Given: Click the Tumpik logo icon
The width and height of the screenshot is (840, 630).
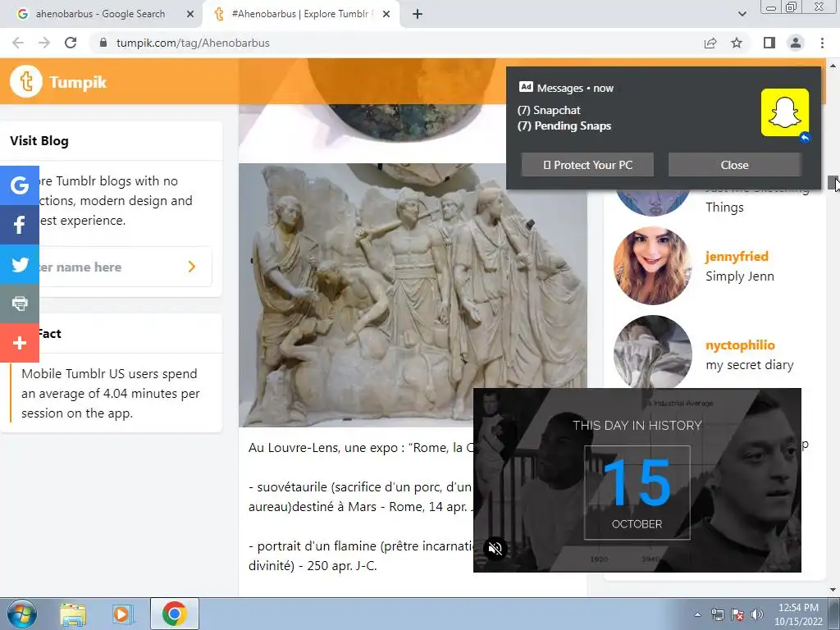Looking at the screenshot, I should click(25, 81).
